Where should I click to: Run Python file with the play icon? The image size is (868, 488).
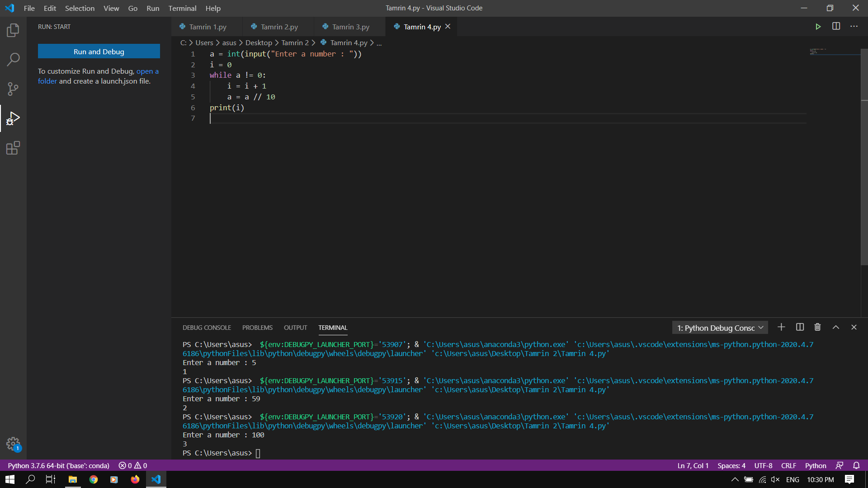pyautogui.click(x=818, y=27)
